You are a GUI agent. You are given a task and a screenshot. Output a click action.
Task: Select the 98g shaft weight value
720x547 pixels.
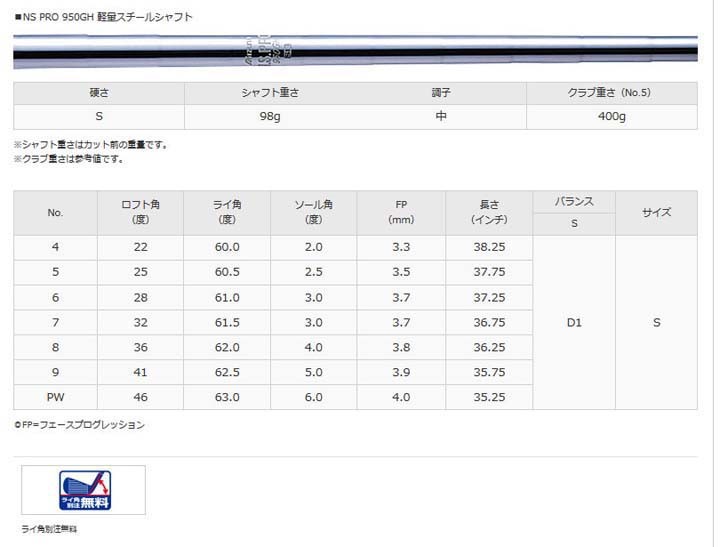270,117
